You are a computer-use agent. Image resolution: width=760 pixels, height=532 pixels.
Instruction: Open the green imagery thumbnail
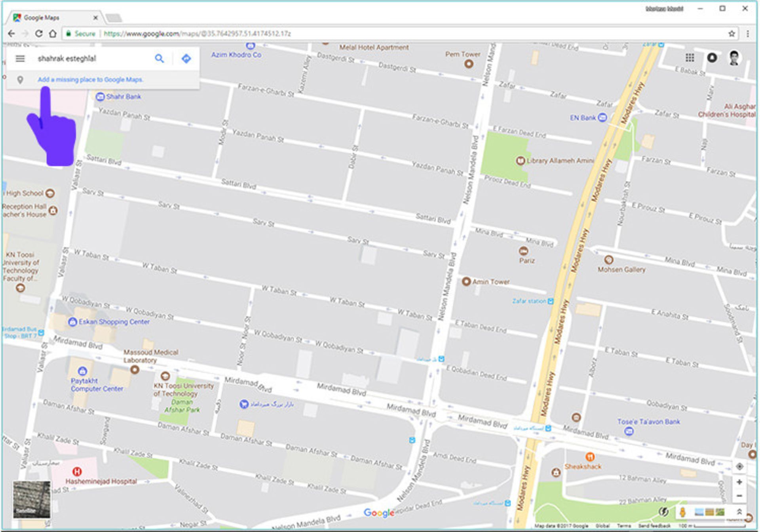click(x=720, y=512)
